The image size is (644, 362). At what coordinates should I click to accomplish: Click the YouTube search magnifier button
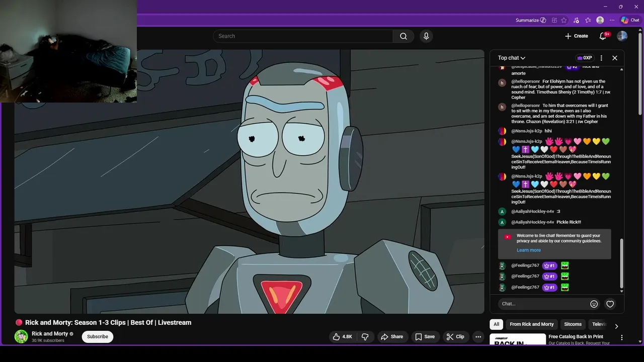[403, 36]
